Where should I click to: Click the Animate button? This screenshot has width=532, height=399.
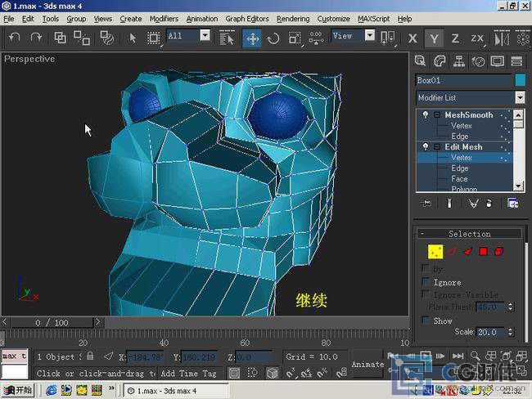(x=367, y=365)
